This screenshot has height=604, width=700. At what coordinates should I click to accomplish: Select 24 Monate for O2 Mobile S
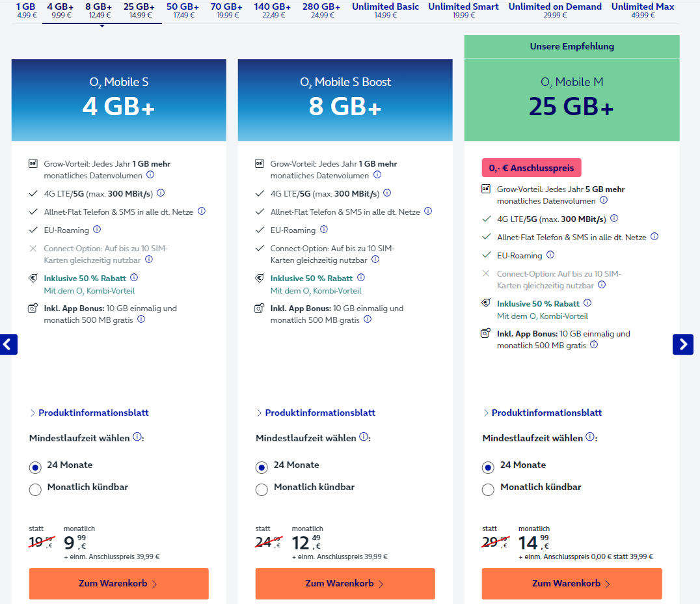click(35, 467)
